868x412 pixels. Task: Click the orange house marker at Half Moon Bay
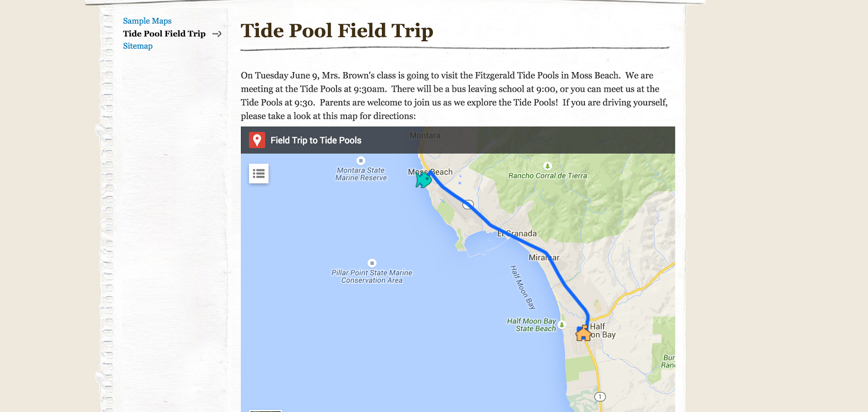click(x=583, y=333)
